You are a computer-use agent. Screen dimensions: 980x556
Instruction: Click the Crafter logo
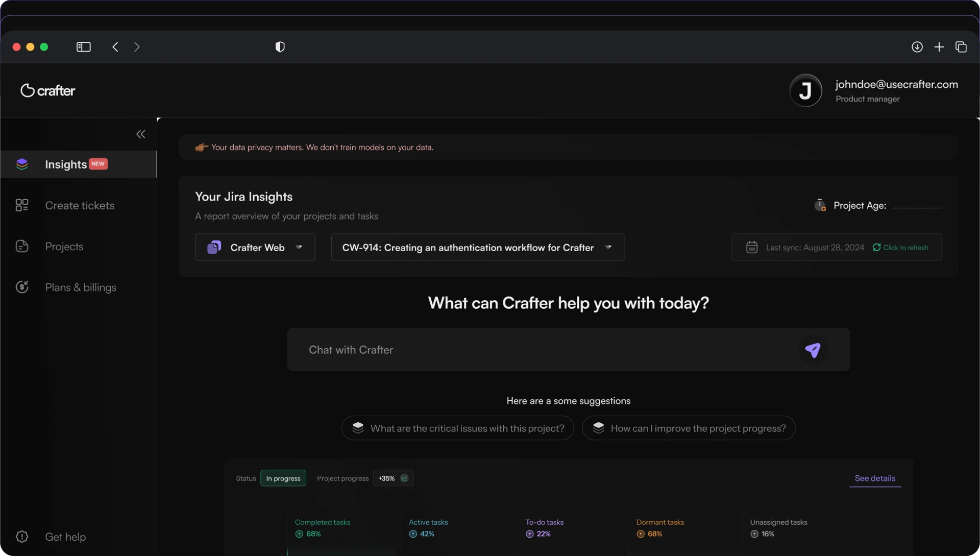[x=47, y=90]
